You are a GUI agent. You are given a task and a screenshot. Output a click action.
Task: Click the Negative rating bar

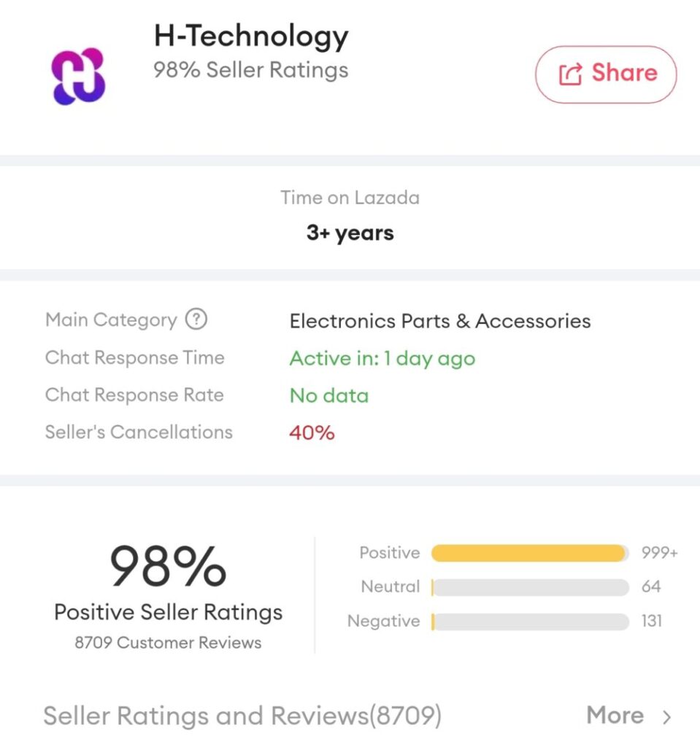click(x=530, y=622)
